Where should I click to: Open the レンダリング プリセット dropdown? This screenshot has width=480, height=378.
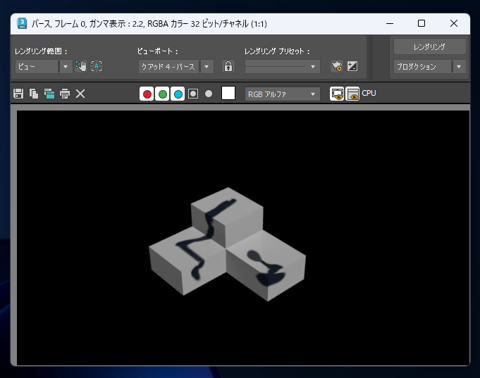pos(282,67)
